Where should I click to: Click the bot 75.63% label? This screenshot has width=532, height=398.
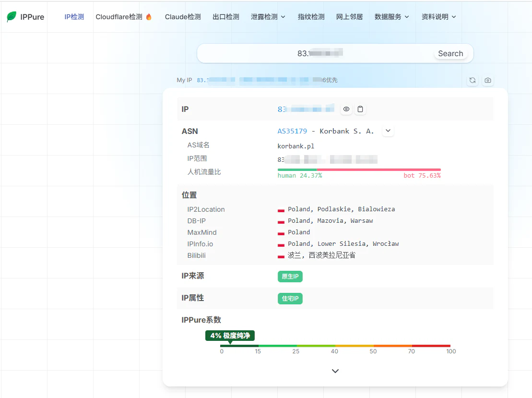click(x=422, y=176)
